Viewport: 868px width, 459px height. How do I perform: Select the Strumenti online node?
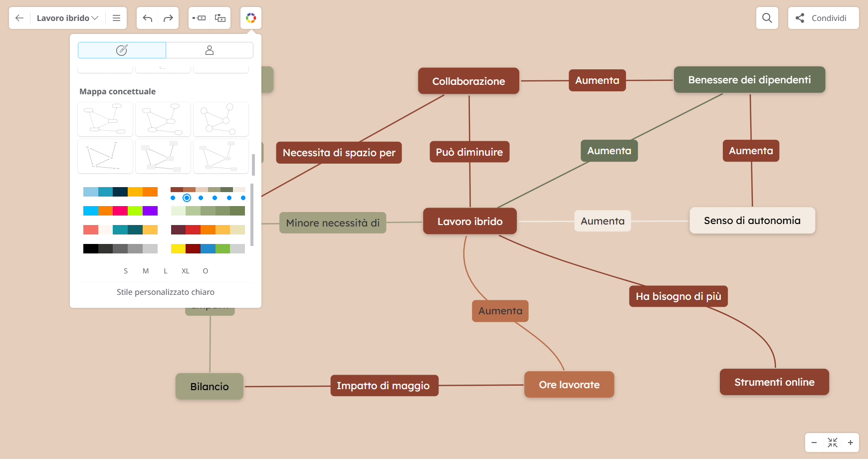click(774, 382)
